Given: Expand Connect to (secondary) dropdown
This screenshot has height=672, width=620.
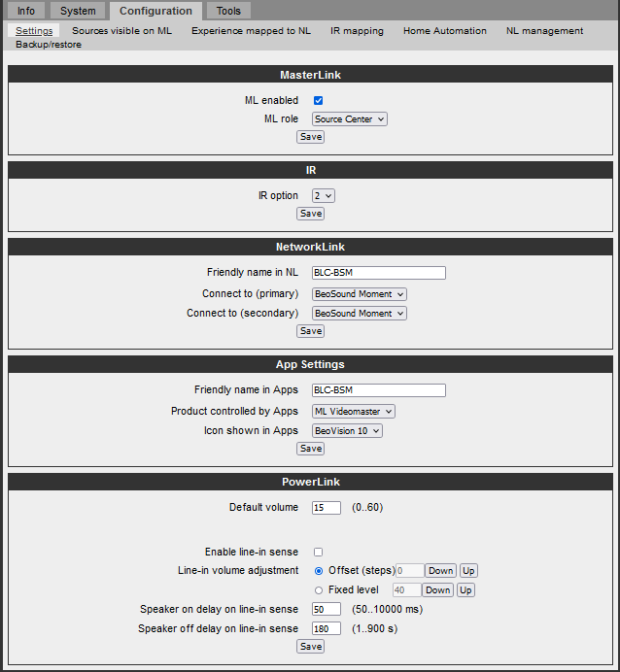Looking at the screenshot, I should coord(360,314).
